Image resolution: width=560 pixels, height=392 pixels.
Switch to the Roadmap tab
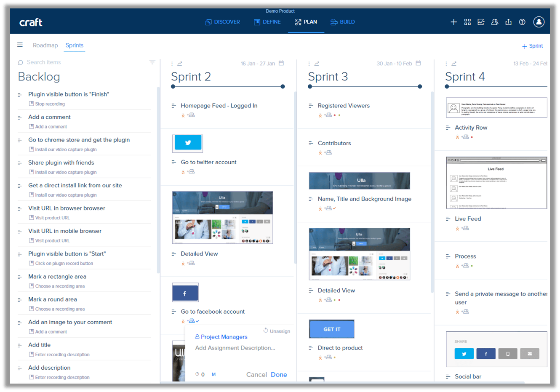coord(45,45)
